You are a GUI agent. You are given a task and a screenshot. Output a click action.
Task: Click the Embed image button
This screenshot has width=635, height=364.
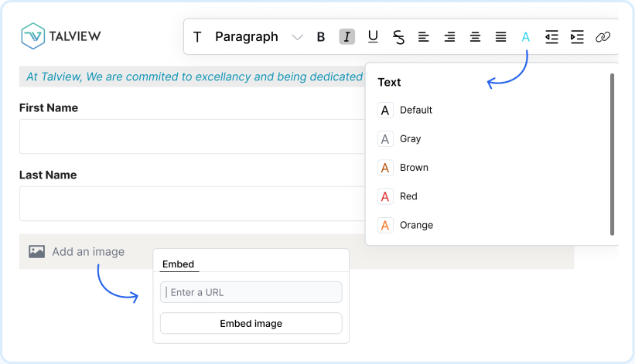[251, 324]
